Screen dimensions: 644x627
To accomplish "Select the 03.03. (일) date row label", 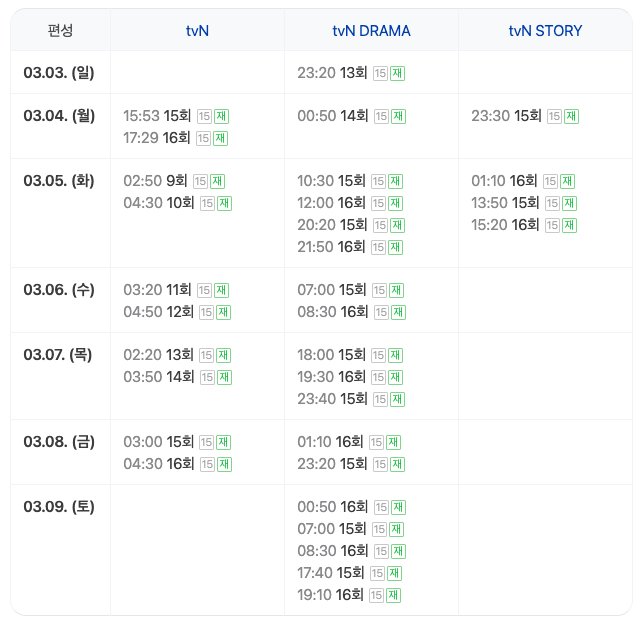I will (59, 73).
